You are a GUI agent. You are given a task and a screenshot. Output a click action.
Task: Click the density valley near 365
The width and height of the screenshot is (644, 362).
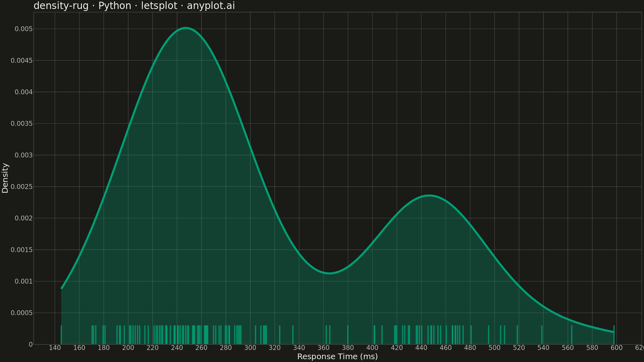(330, 273)
